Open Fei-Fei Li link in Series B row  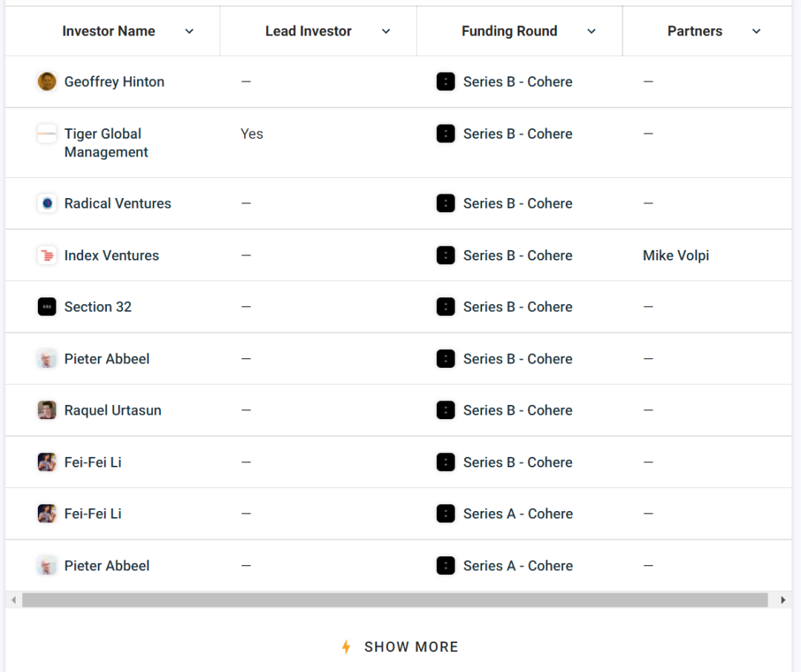click(x=93, y=462)
